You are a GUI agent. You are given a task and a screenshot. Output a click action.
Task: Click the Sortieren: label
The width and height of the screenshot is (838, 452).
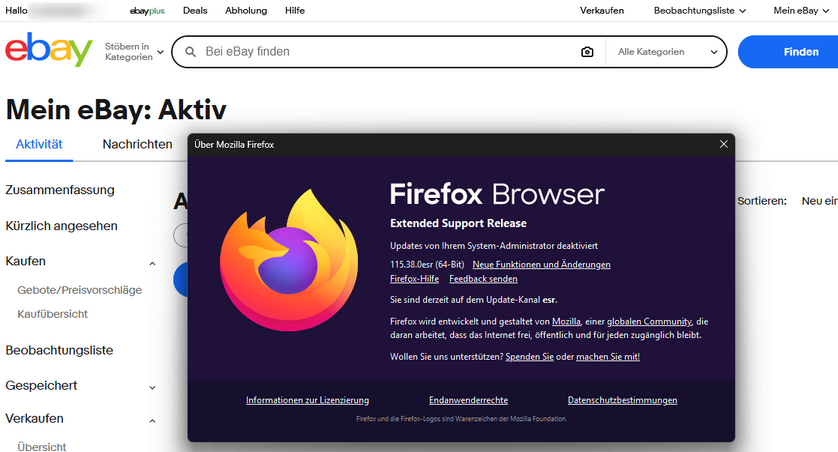click(x=762, y=201)
